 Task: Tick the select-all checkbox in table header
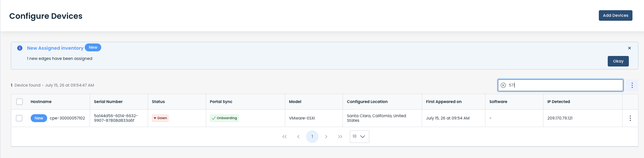19,102
